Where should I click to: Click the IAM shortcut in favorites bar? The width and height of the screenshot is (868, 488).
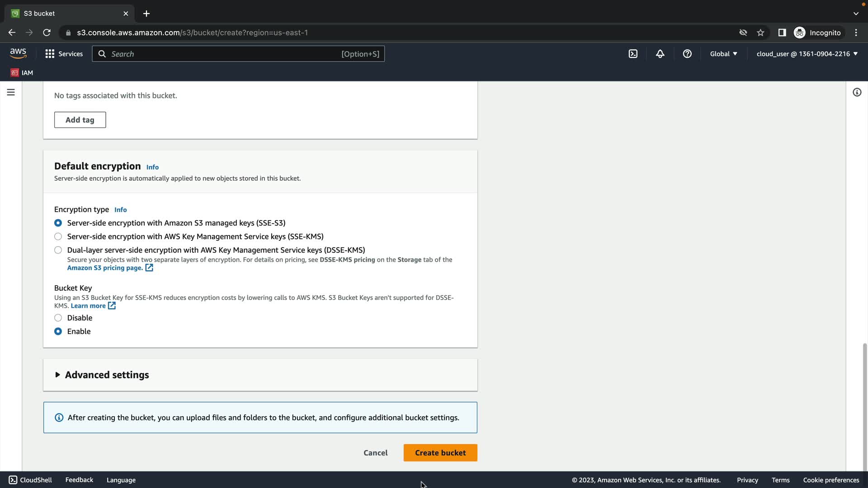22,73
